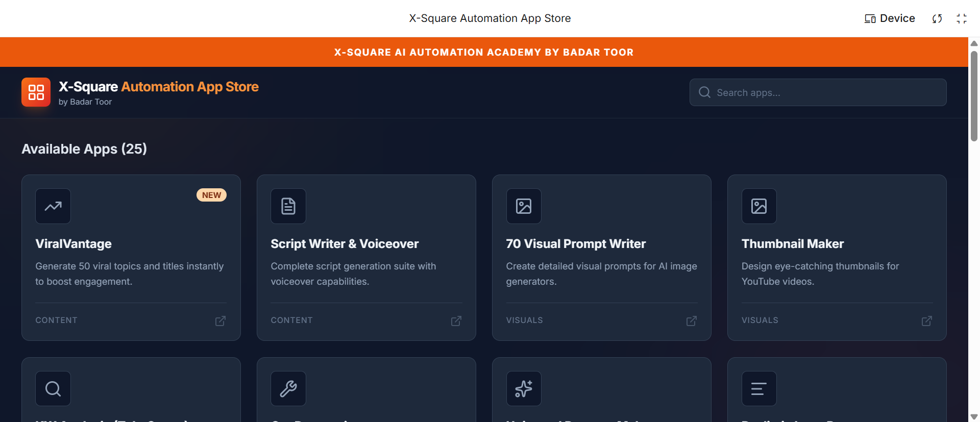Open the Script Writer & Voiceover title
The width and height of the screenshot is (980, 422).
point(345,244)
